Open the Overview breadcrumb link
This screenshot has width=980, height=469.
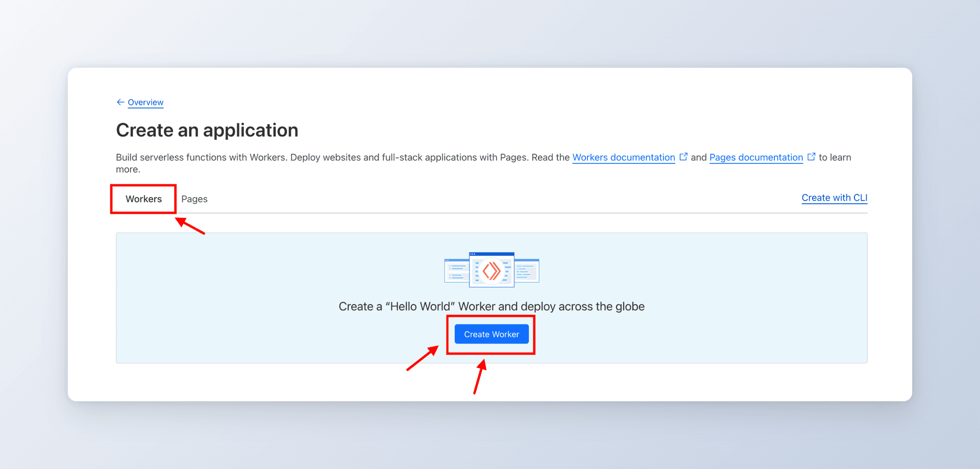click(145, 102)
